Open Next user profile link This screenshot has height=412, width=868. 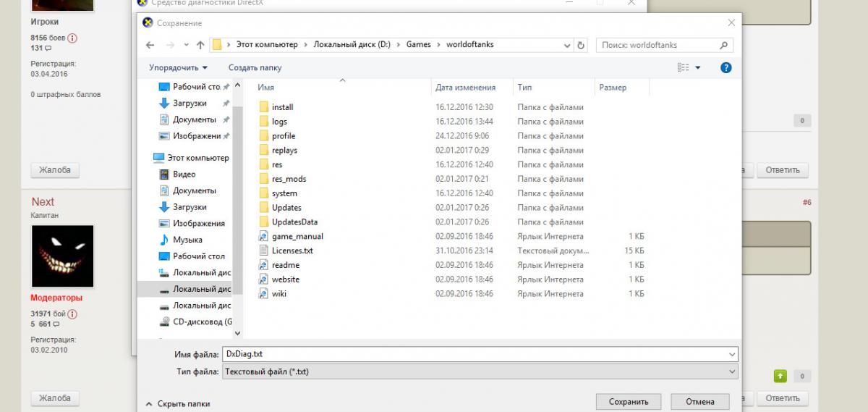(x=43, y=201)
